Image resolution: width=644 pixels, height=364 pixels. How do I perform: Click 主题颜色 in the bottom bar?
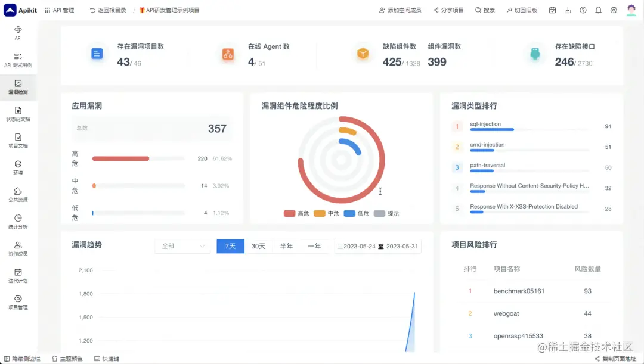point(67,359)
